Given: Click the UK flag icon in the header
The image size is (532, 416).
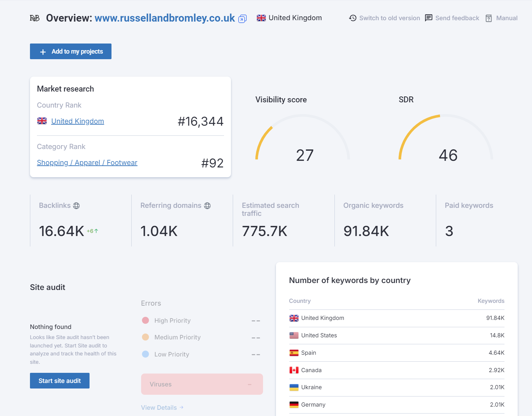Looking at the screenshot, I should (261, 17).
